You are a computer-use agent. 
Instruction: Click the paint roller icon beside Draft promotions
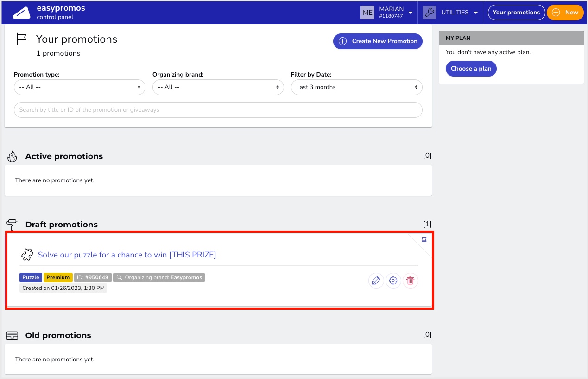(x=12, y=225)
